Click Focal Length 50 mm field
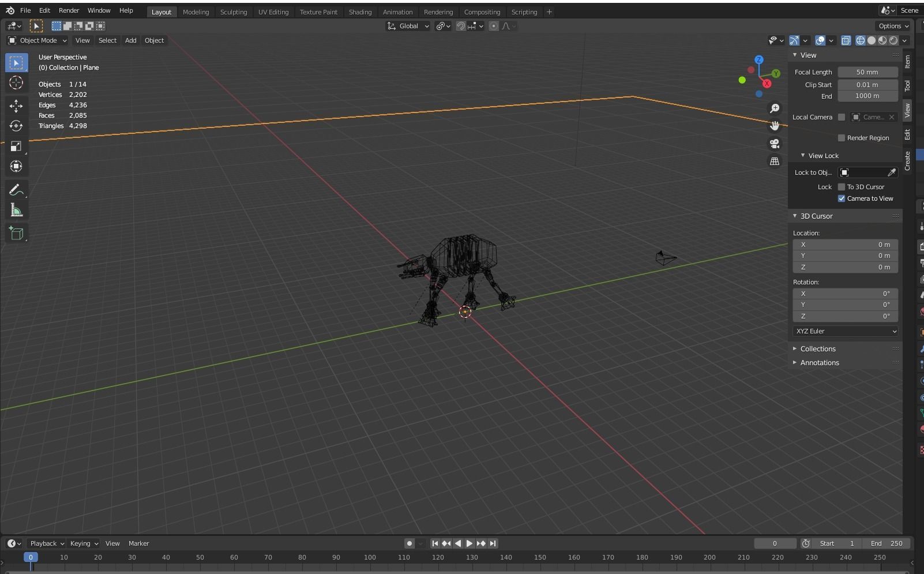Screen dimensions: 924x574 pyautogui.click(x=867, y=72)
